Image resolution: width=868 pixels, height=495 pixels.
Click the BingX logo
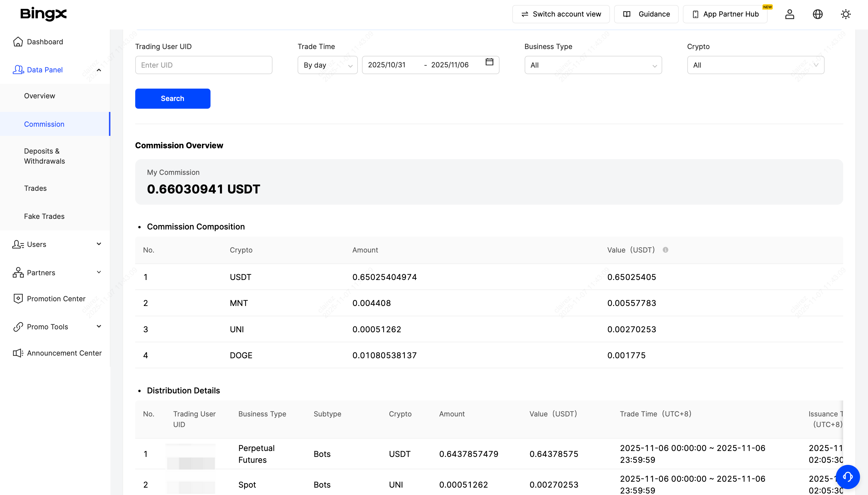coord(43,14)
